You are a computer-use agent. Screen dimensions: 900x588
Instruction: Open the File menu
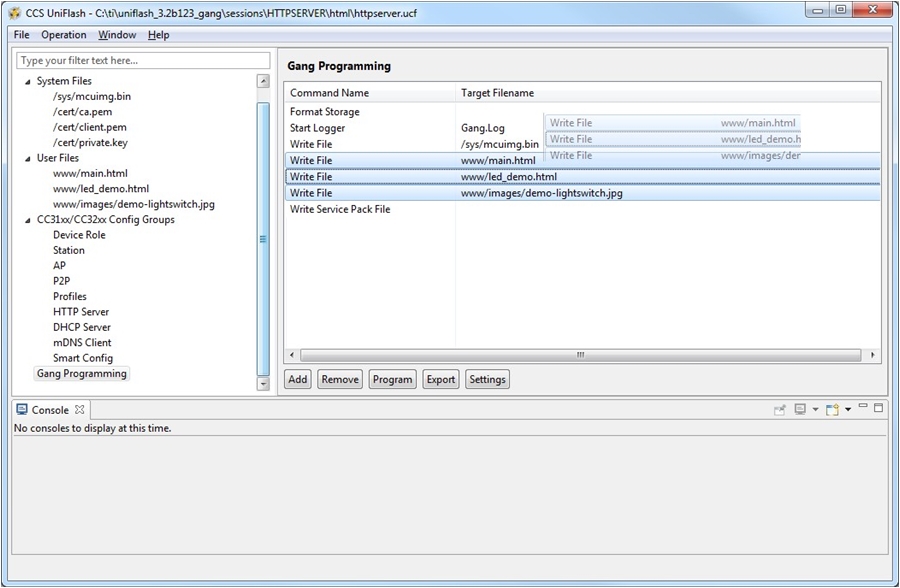[x=19, y=34]
